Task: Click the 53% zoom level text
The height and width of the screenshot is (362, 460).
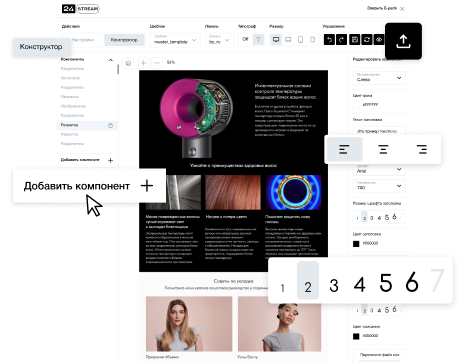Action: tap(171, 62)
